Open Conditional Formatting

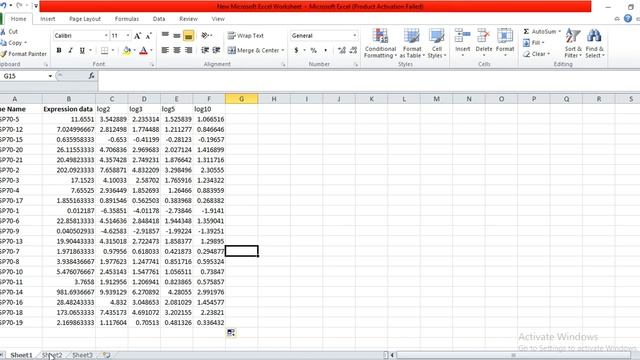coord(380,43)
